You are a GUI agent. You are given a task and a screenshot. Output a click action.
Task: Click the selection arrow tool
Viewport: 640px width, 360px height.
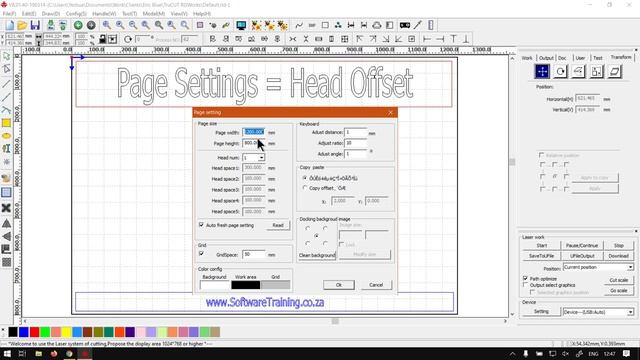tap(6, 56)
